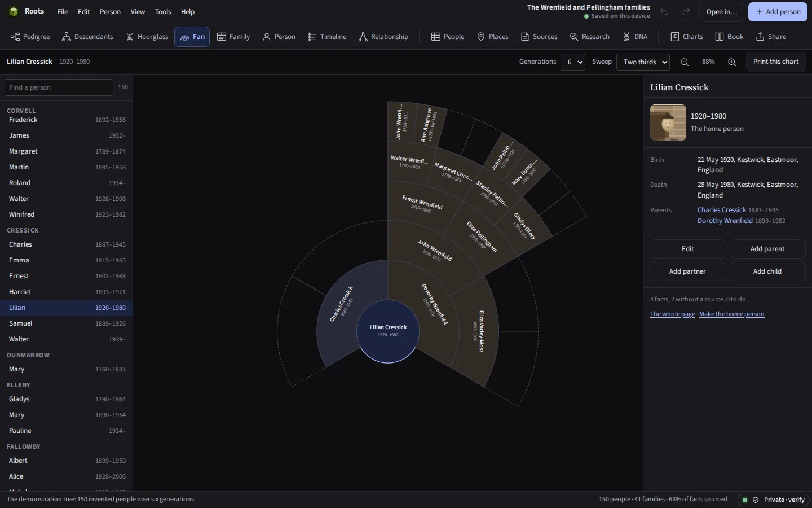Click the Add partner button
Image resolution: width=812 pixels, height=508 pixels.
[688, 271]
